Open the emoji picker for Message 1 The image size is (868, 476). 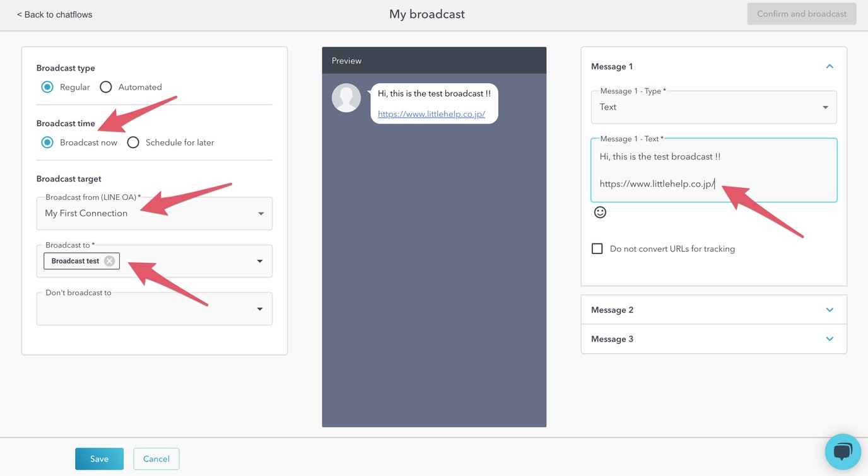point(600,212)
